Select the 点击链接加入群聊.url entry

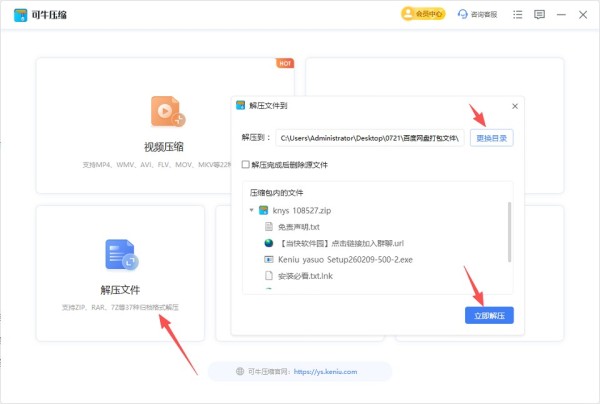click(341, 243)
